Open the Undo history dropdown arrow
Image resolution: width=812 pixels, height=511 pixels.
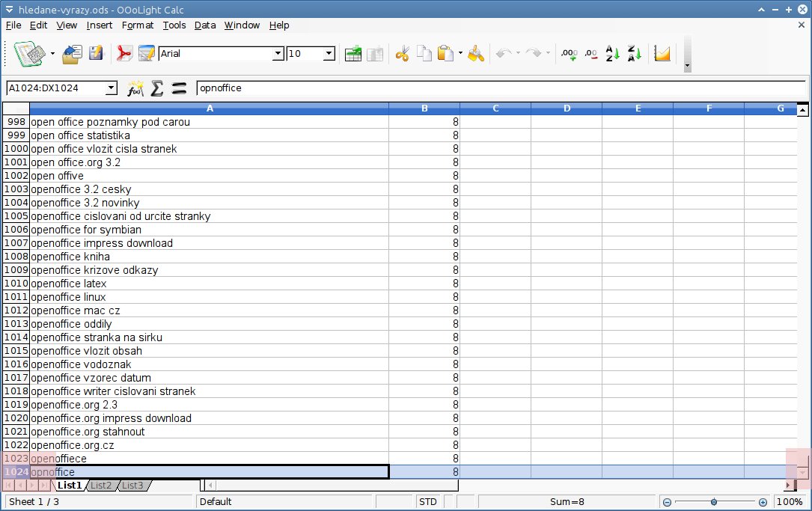coord(518,53)
